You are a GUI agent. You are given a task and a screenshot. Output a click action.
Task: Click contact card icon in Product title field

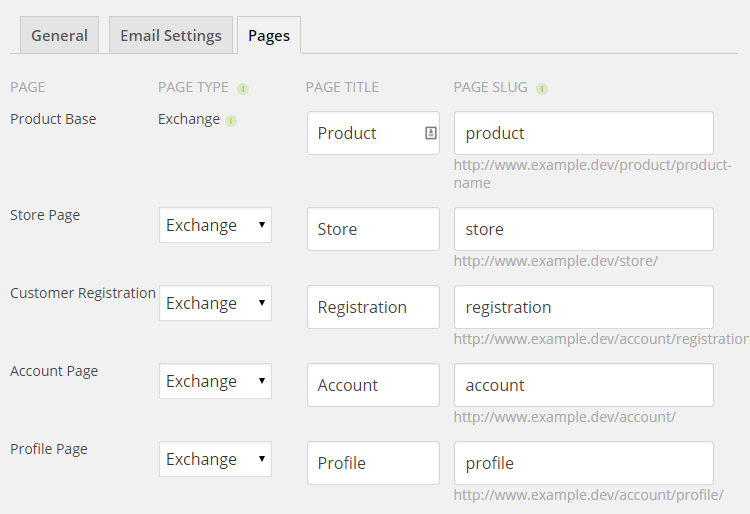(430, 133)
